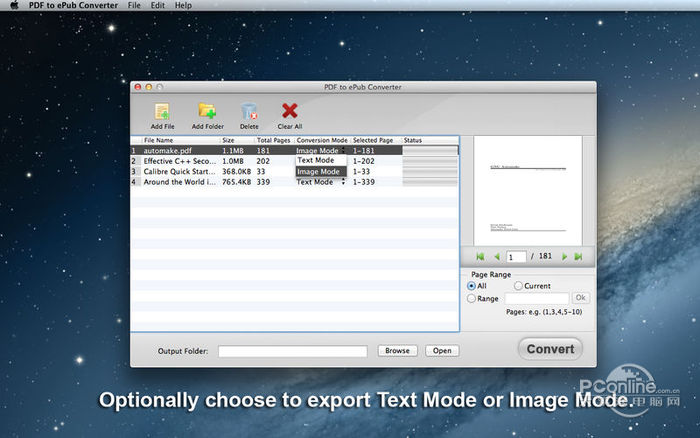This screenshot has width=700, height=438.
Task: Open the PDF to ePub Converter app menu
Action: (73, 5)
